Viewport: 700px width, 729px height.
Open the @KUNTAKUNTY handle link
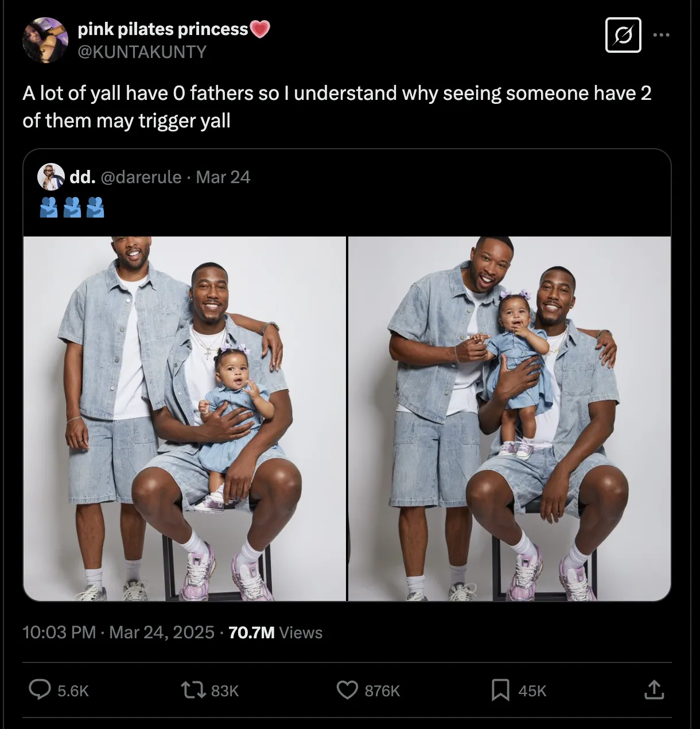(x=142, y=52)
